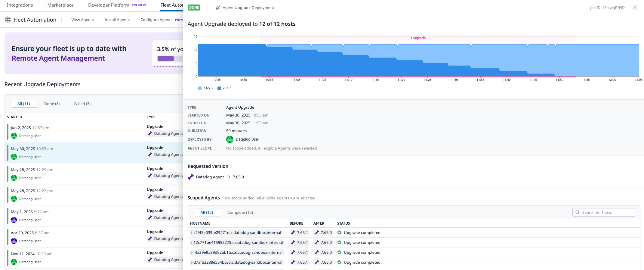
Task: Click the green check for host i-d7afb3288e554bc30
Action: coord(339,262)
